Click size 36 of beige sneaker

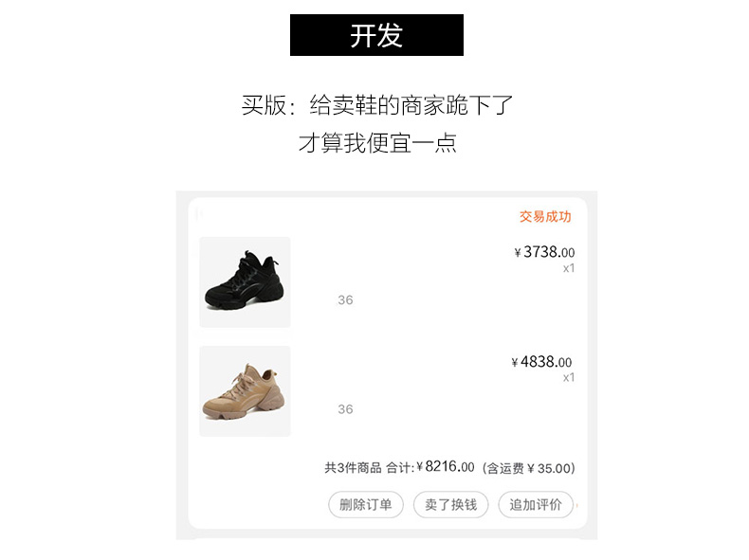point(345,409)
